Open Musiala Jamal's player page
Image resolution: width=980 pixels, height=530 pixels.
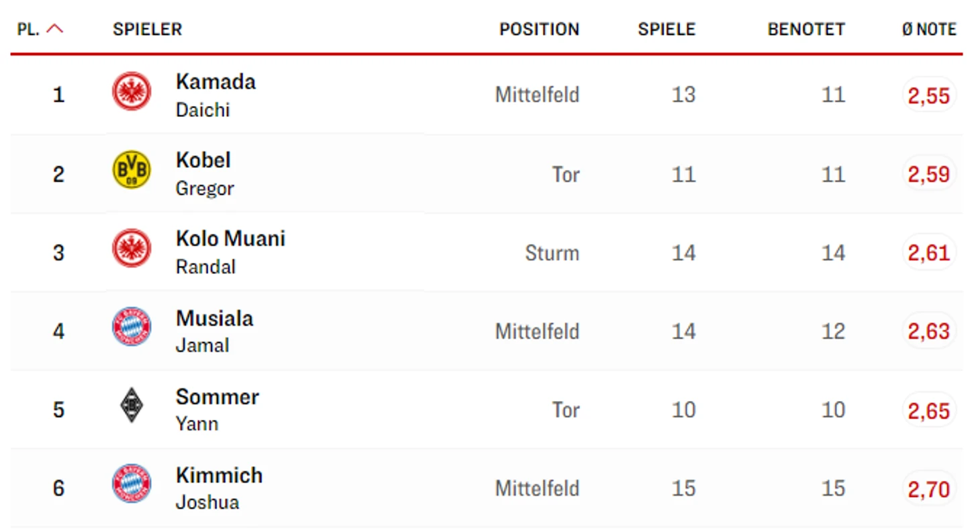click(x=214, y=330)
